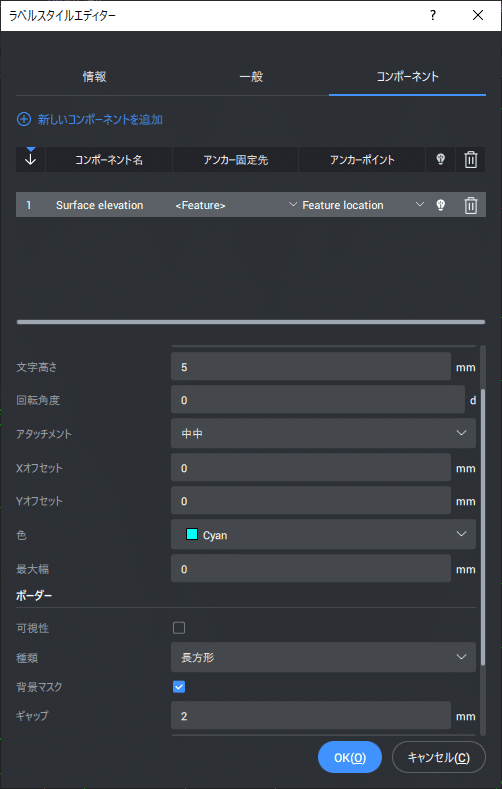This screenshot has width=502, height=789.
Task: Click the 文字高さ input field
Action: (x=311, y=367)
